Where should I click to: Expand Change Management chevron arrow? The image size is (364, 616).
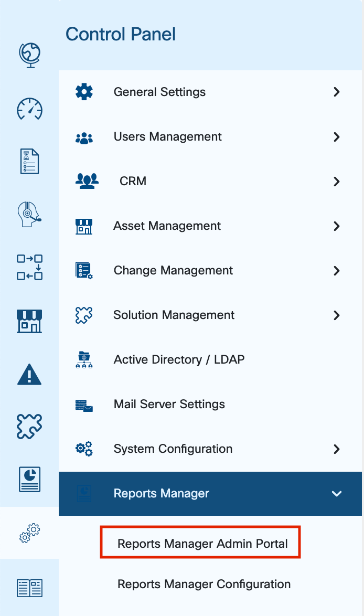pos(337,271)
